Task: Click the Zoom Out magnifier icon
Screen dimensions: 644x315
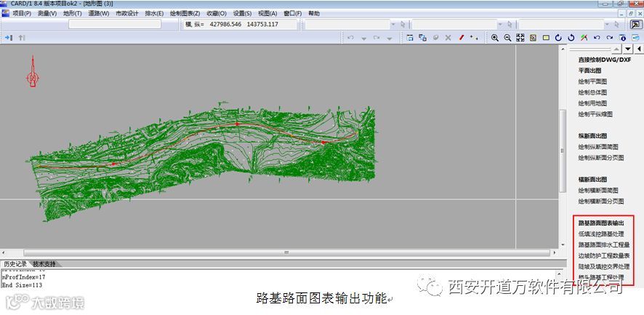Action: pyautogui.click(x=507, y=37)
